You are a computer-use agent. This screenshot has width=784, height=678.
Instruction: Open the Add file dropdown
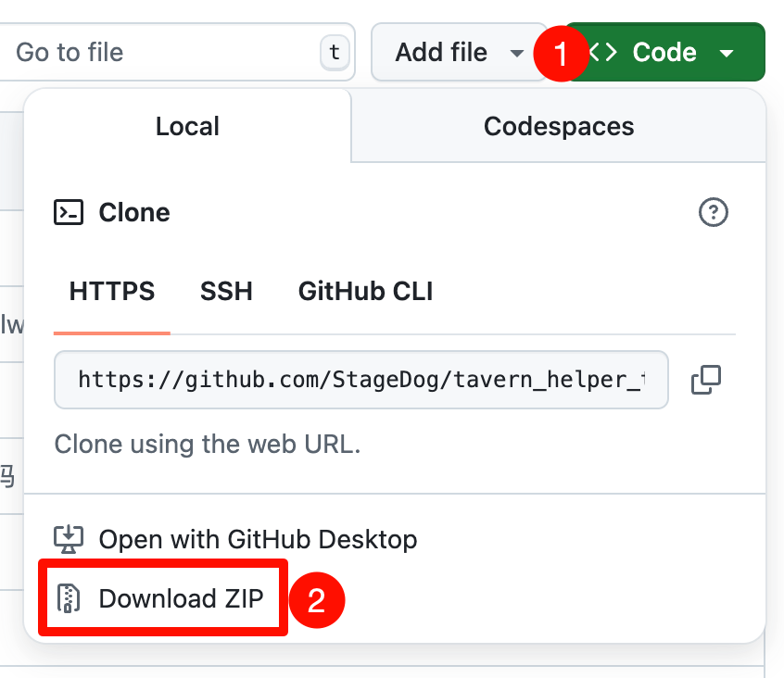click(x=459, y=52)
